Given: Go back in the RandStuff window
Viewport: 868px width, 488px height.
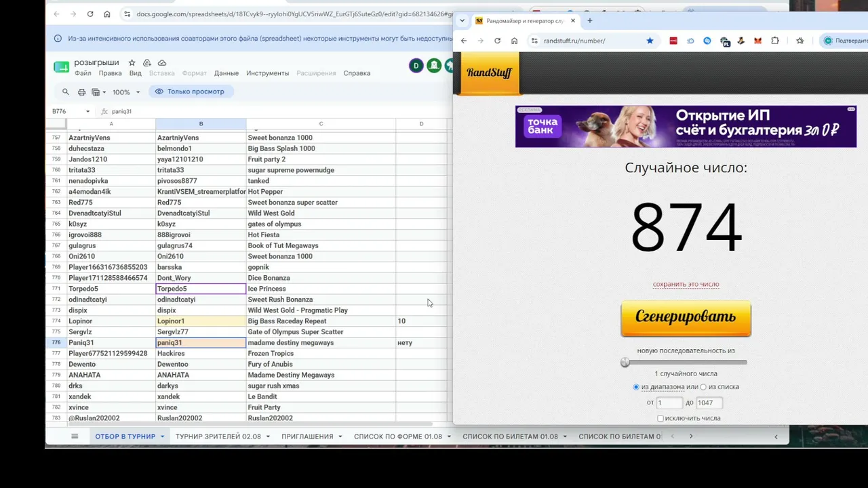Looking at the screenshot, I should coord(464,41).
